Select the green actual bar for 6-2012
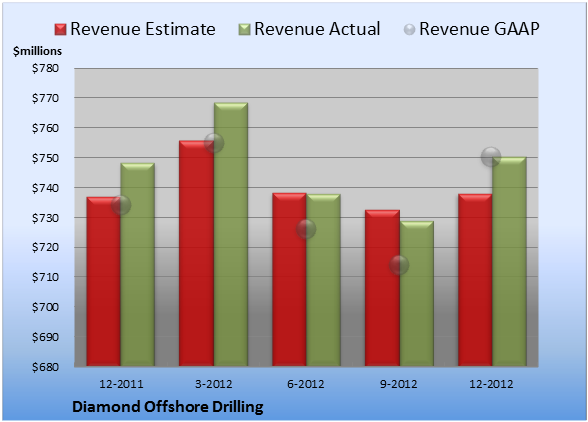 click(x=323, y=280)
